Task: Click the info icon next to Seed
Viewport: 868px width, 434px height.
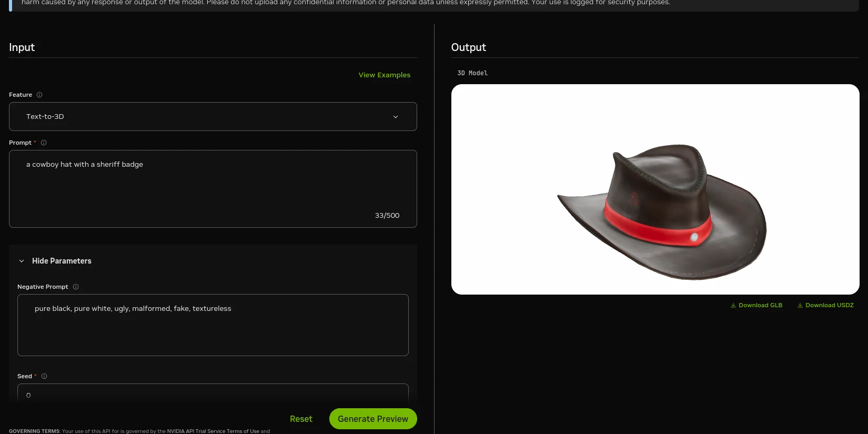Action: click(x=44, y=376)
